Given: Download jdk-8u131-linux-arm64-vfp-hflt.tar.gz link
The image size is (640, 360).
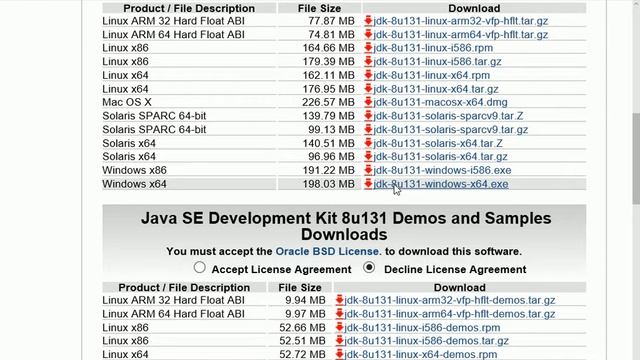Looking at the screenshot, I should pyautogui.click(x=460, y=35).
